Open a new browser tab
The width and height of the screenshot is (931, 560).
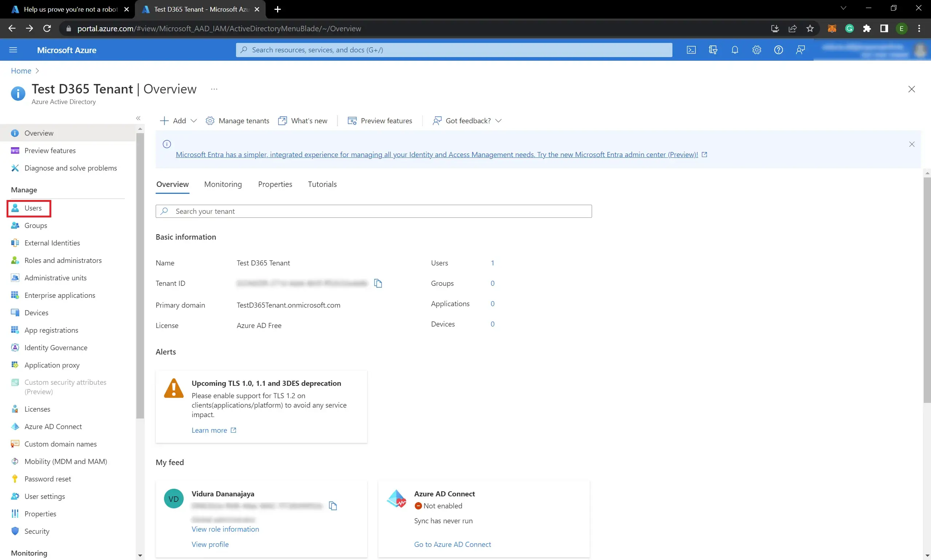point(278,9)
